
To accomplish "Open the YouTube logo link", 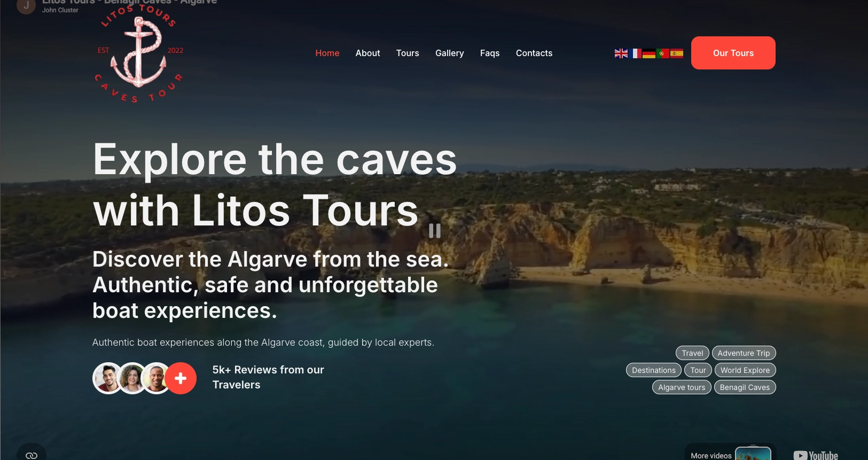I will tap(816, 455).
